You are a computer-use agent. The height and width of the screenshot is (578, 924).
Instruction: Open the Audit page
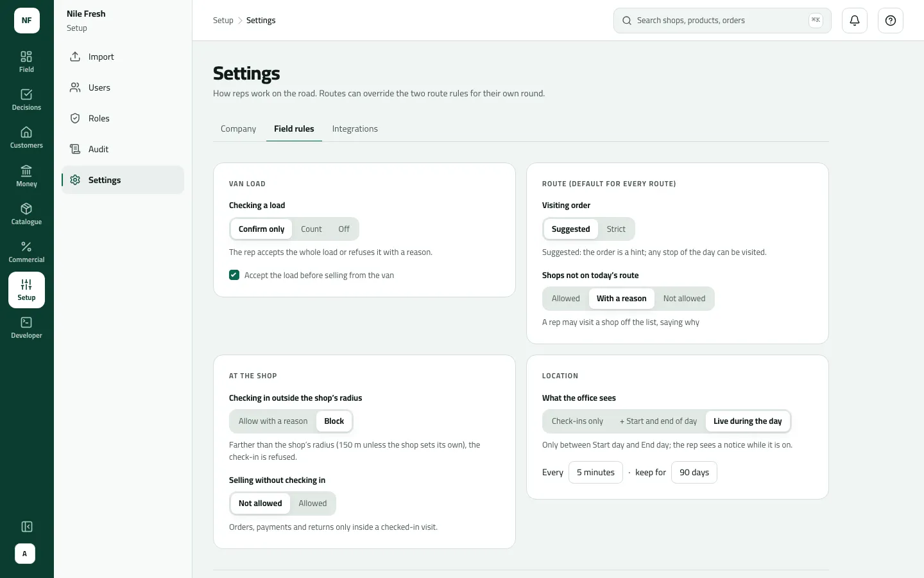[123, 149]
